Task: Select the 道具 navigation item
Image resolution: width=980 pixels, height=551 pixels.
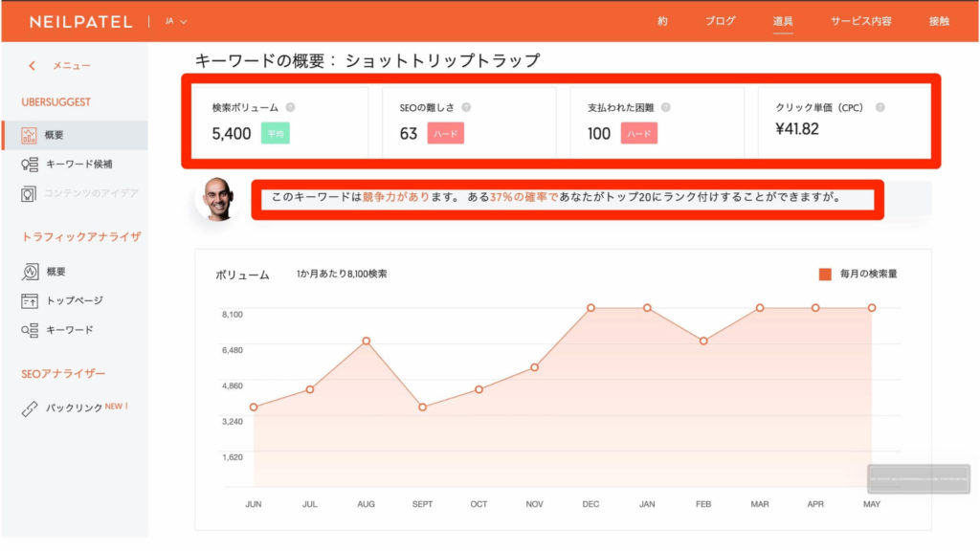Action: pos(783,21)
